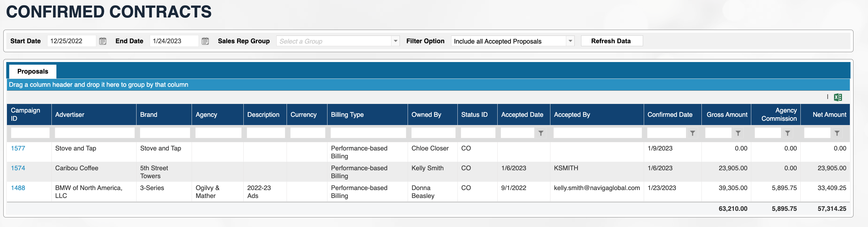The width and height of the screenshot is (868, 227).
Task: Open the Gross Amount filter icon
Action: (x=738, y=133)
